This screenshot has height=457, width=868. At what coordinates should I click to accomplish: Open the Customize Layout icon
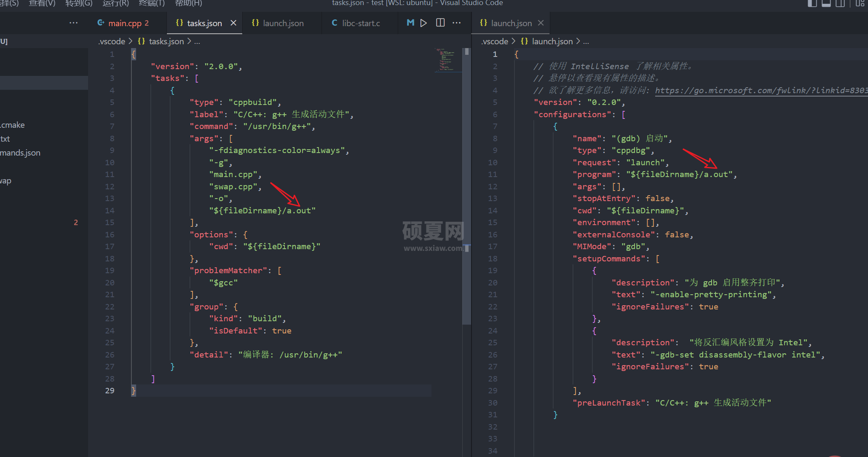[860, 3]
